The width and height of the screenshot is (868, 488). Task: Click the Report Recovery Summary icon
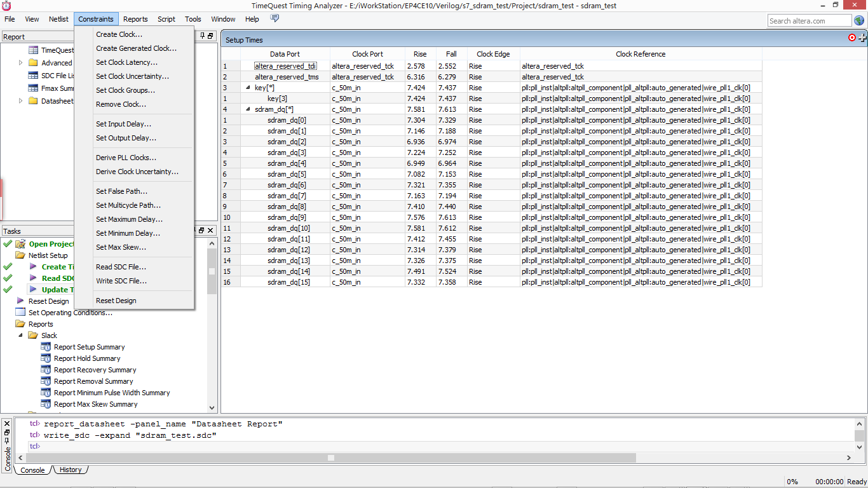(x=46, y=370)
